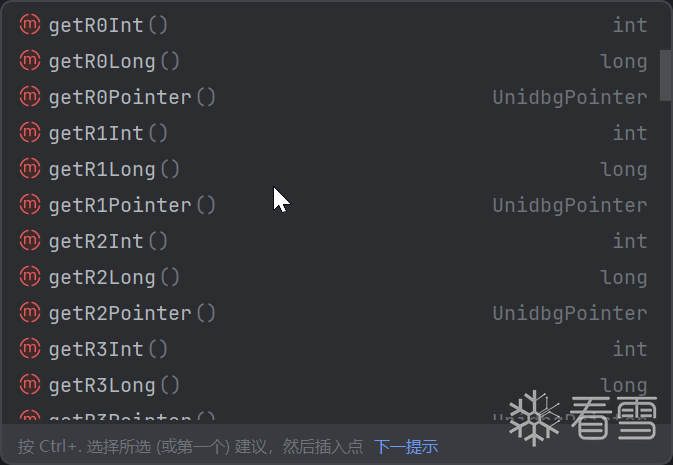This screenshot has width=673, height=465.
Task: Click the 下一提示 (next tip) link
Action: [x=406, y=446]
